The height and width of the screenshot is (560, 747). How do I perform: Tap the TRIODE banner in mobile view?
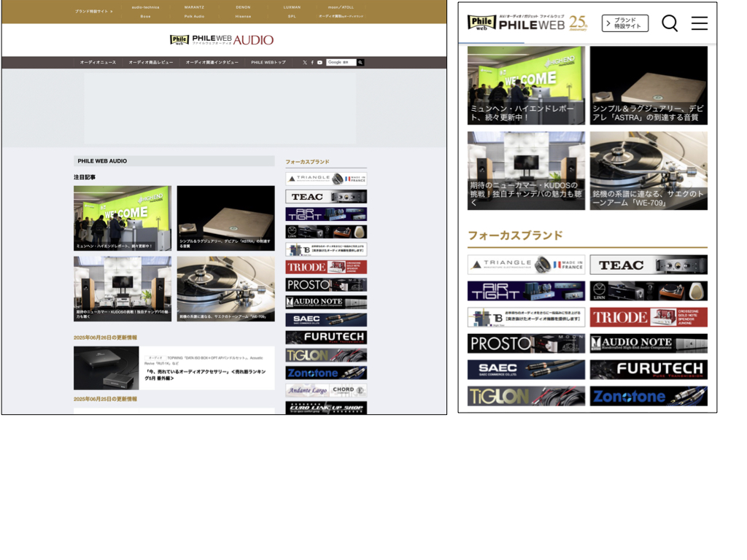pyautogui.click(x=649, y=317)
